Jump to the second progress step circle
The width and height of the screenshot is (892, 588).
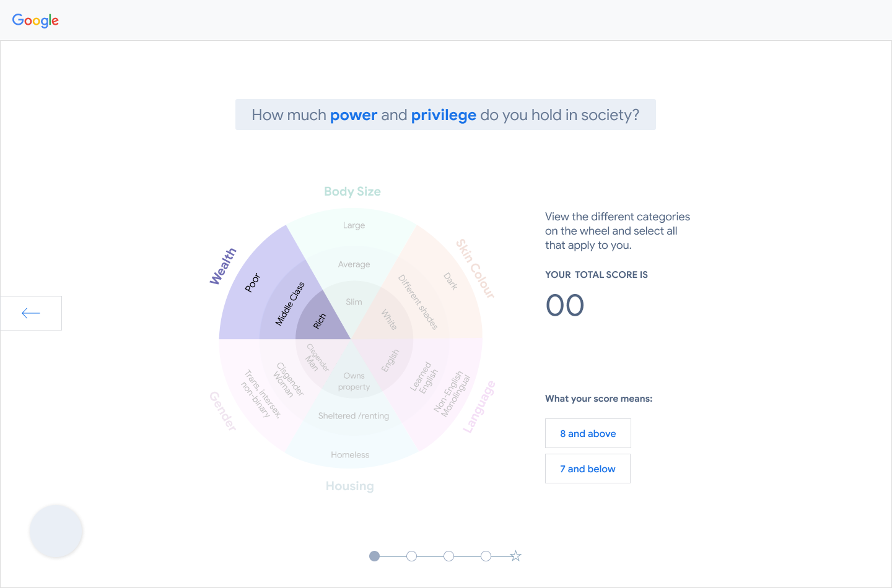pyautogui.click(x=411, y=556)
